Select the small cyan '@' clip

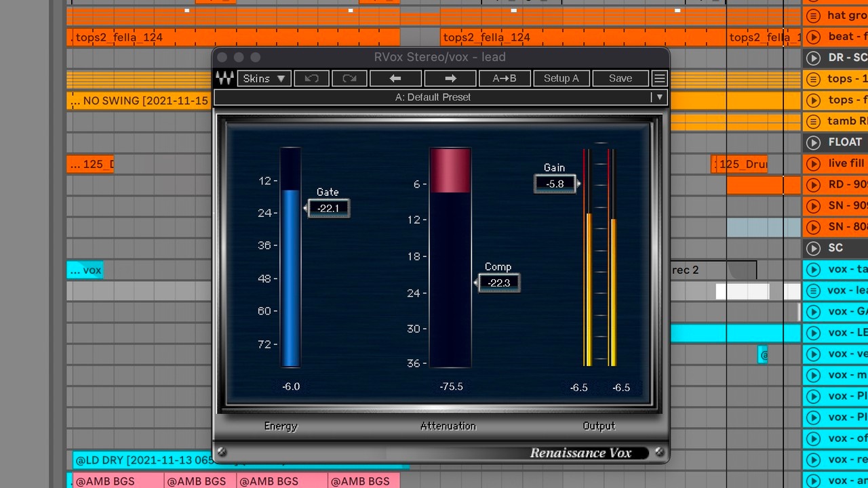(x=763, y=354)
